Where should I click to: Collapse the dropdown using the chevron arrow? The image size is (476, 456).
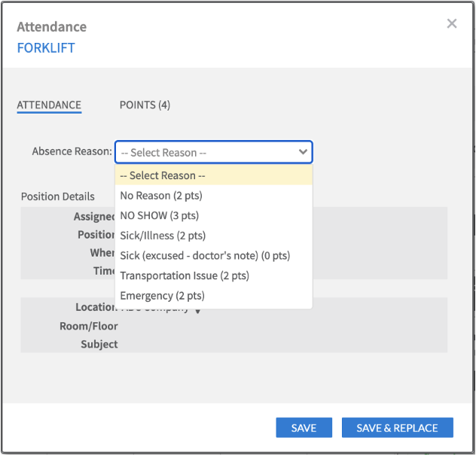(303, 152)
